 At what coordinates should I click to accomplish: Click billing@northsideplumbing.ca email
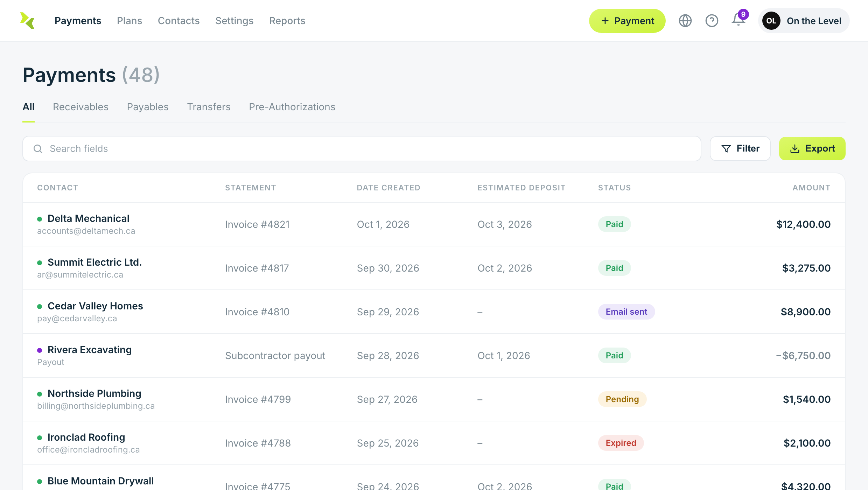(x=96, y=406)
